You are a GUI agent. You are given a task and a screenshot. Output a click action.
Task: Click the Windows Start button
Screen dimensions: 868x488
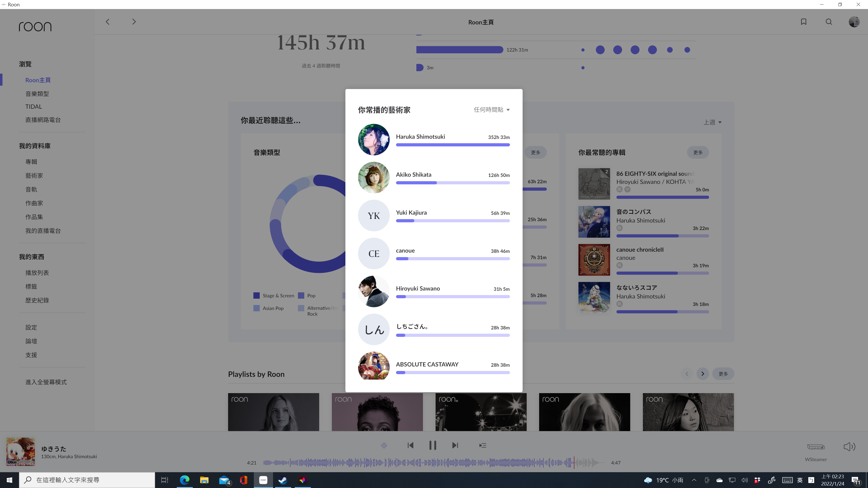[9, 480]
